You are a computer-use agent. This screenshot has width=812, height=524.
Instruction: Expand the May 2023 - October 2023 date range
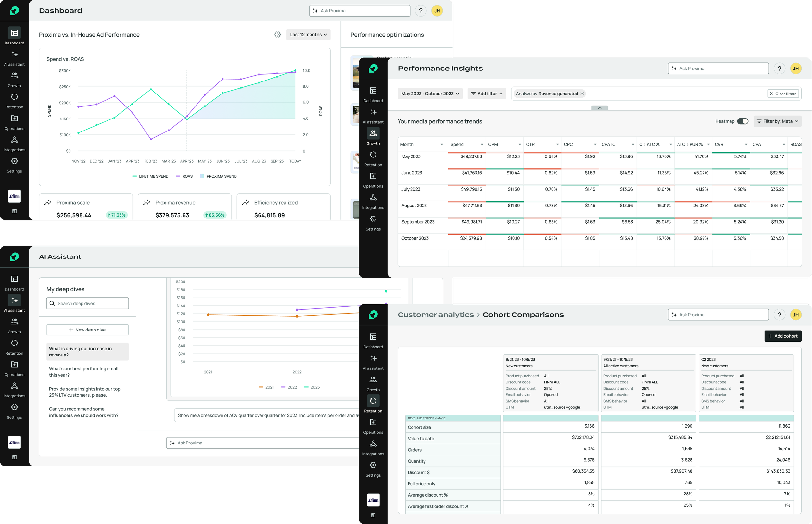[430, 94]
